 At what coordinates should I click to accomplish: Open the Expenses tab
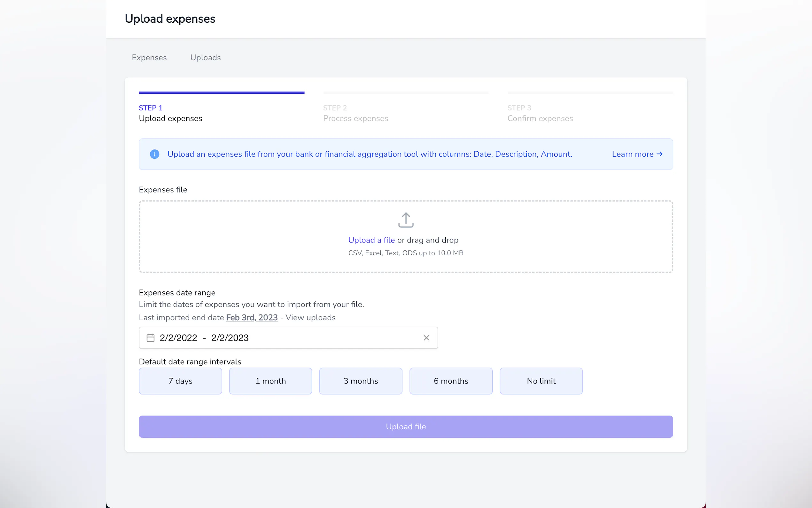(149, 58)
